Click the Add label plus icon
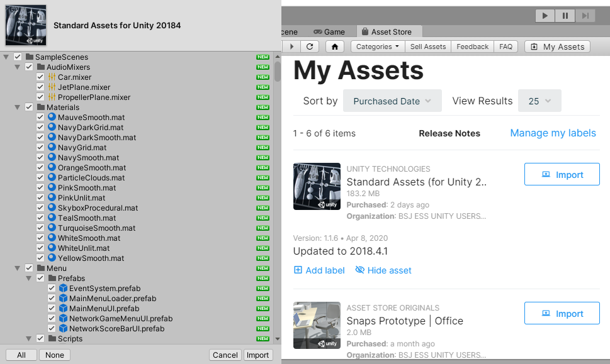 point(298,270)
